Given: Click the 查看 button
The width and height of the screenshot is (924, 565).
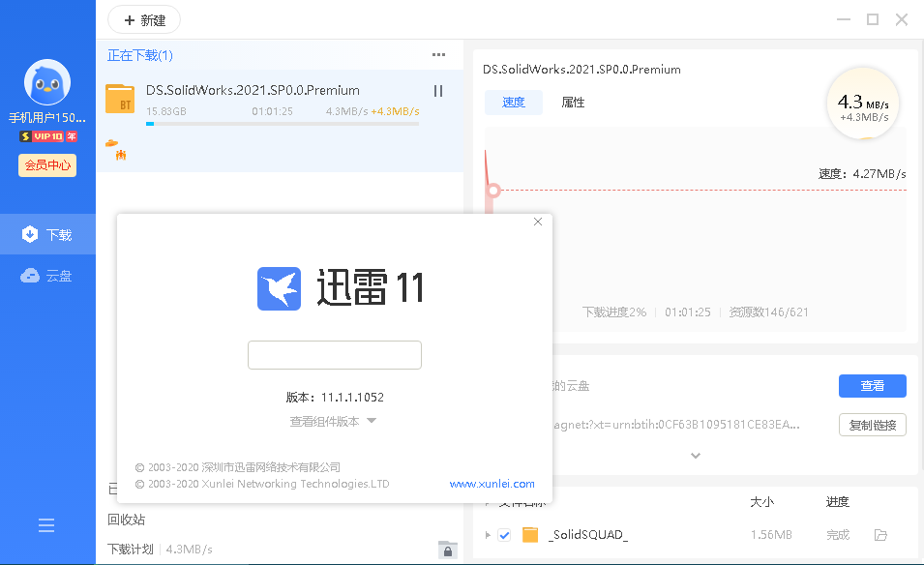Looking at the screenshot, I should 872,386.
